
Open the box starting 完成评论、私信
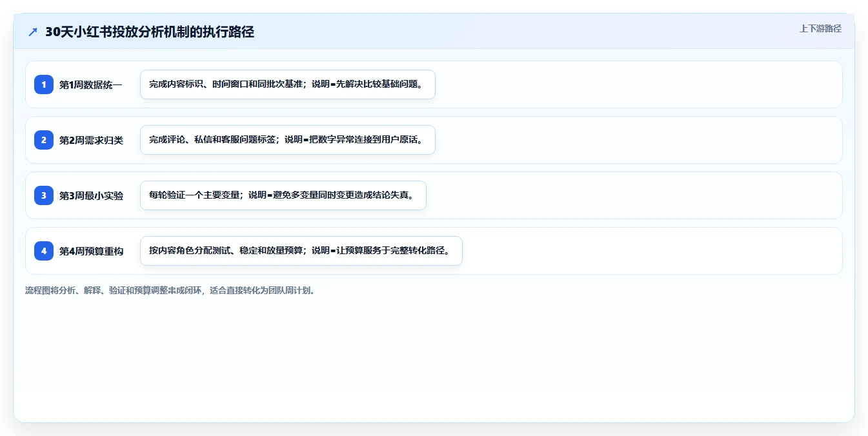(288, 140)
